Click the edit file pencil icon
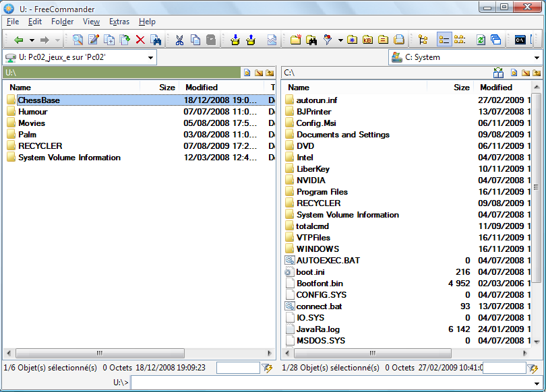 [94, 40]
